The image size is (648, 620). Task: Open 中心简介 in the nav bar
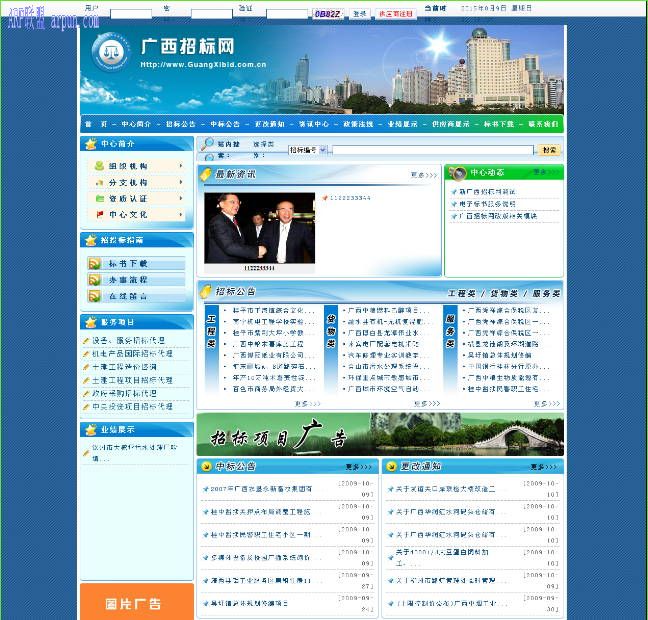(136, 124)
